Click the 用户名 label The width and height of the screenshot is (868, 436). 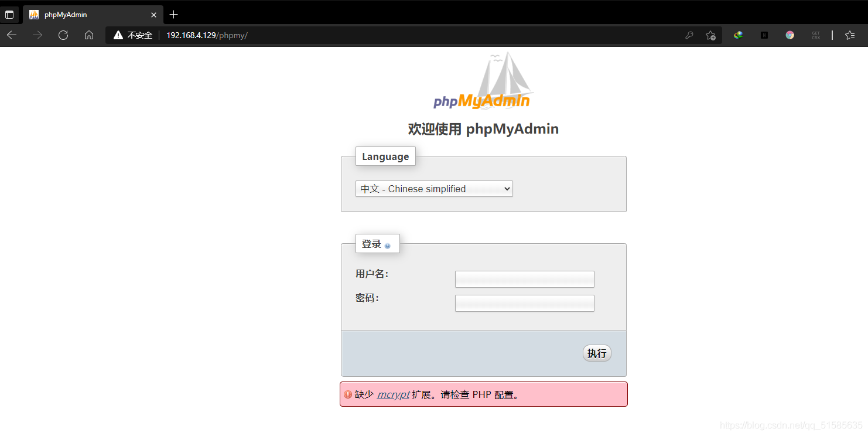tap(372, 274)
